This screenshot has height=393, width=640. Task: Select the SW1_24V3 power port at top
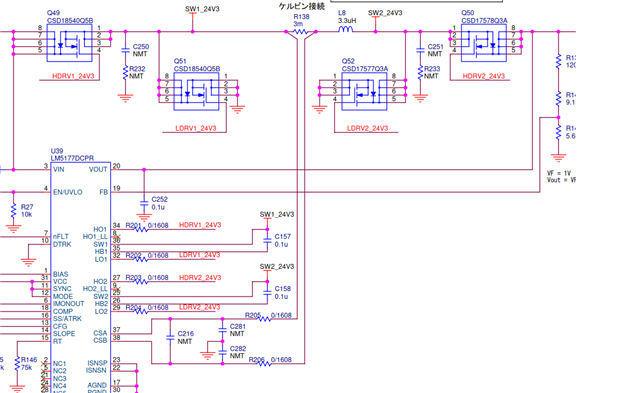[202, 9]
